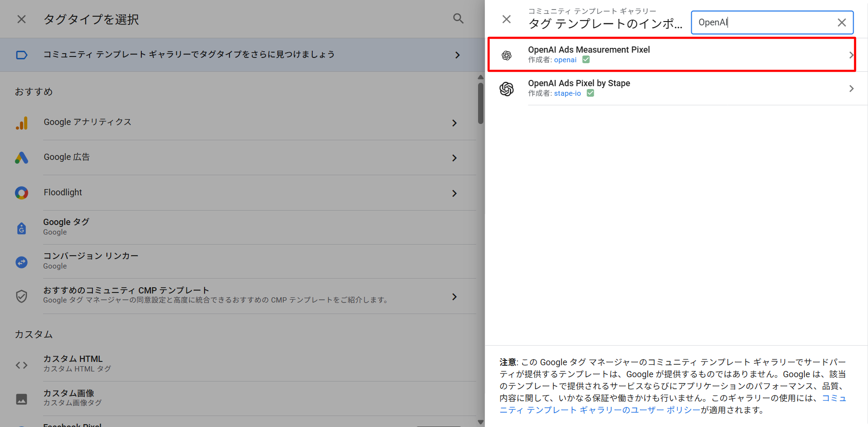Click the community template gallery tag icon
The image size is (868, 427).
pos(22,55)
